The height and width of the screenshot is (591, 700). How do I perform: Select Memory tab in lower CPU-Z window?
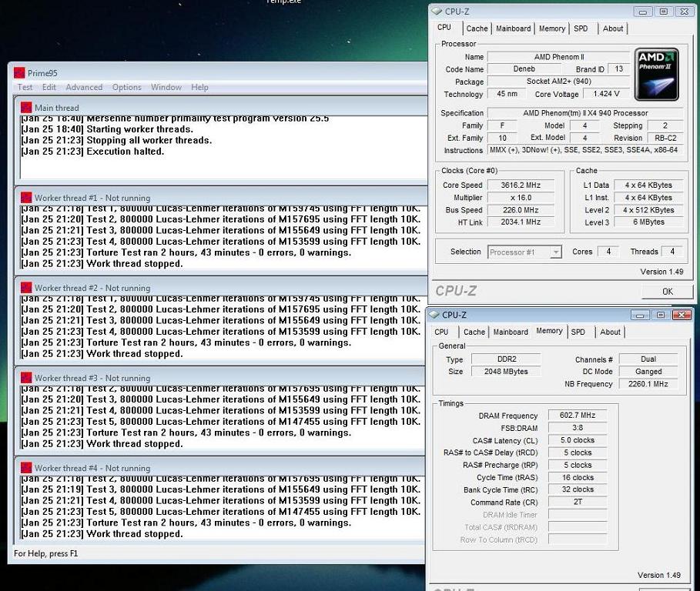click(x=549, y=331)
